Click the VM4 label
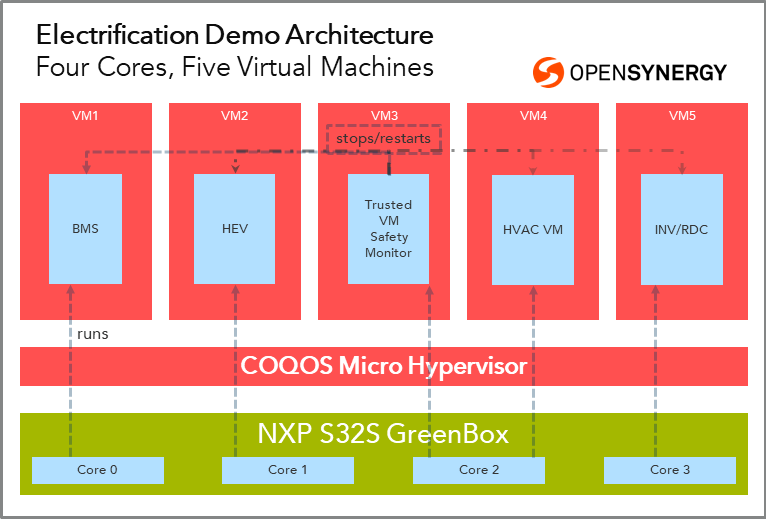This screenshot has width=766, height=519. 533,116
